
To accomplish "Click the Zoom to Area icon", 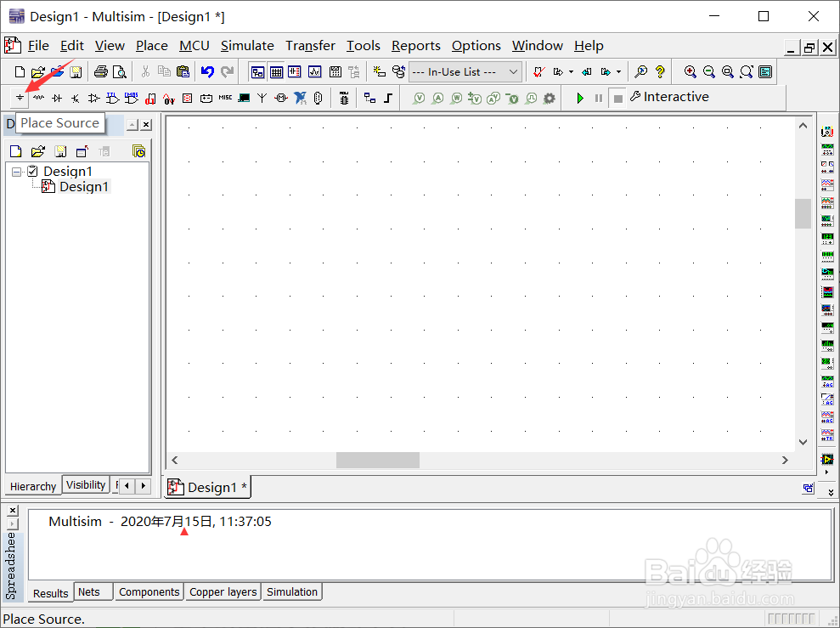I will pyautogui.click(x=728, y=71).
